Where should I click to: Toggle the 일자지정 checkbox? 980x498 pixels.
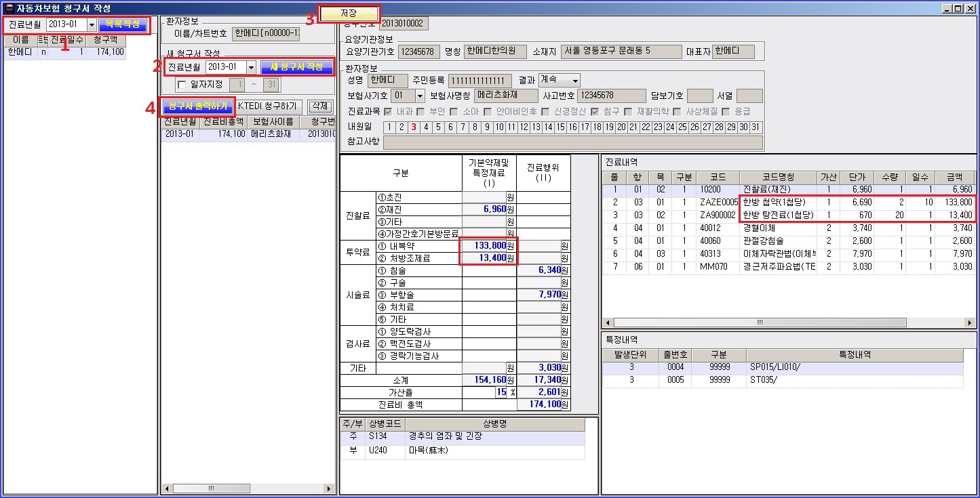pyautogui.click(x=181, y=85)
